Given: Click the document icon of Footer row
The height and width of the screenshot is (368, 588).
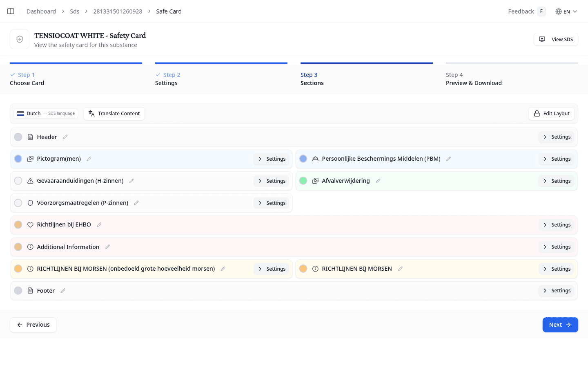Looking at the screenshot, I should coord(30,291).
